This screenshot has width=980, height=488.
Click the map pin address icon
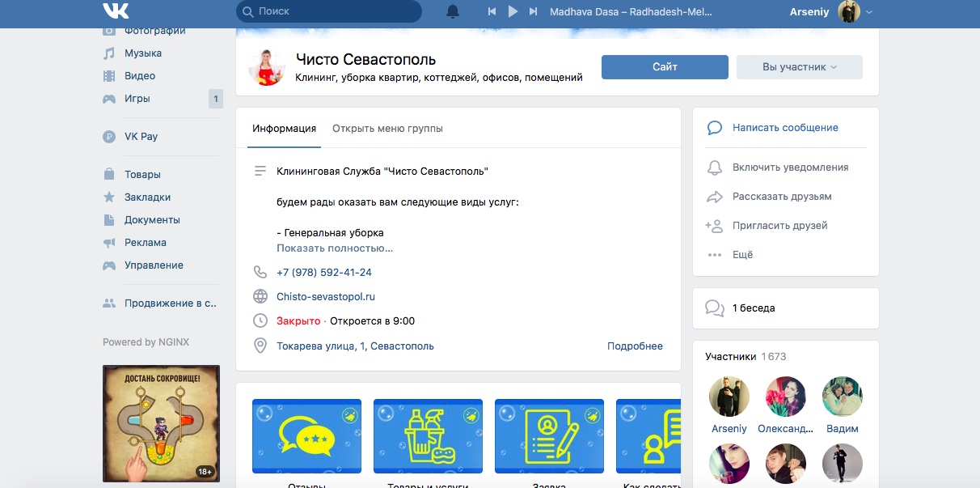pos(260,346)
